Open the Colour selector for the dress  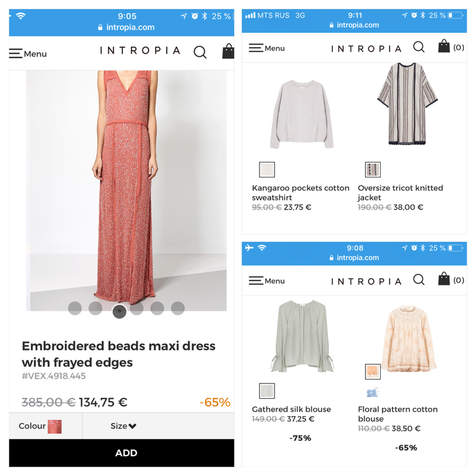pos(41,426)
